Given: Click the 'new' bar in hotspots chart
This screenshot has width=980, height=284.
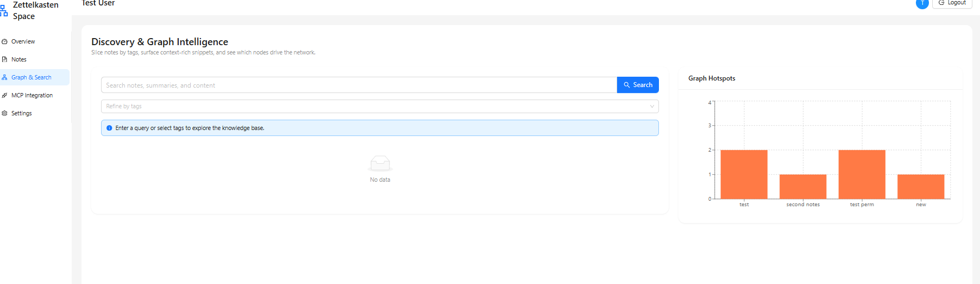Looking at the screenshot, I should tap(921, 187).
